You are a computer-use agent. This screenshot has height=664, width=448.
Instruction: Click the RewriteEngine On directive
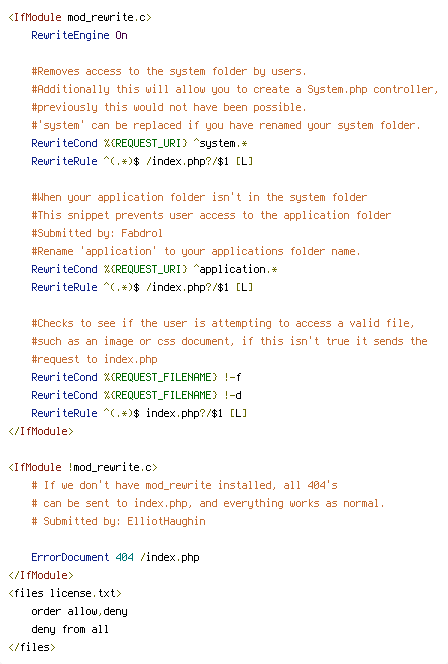pyautogui.click(x=79, y=35)
